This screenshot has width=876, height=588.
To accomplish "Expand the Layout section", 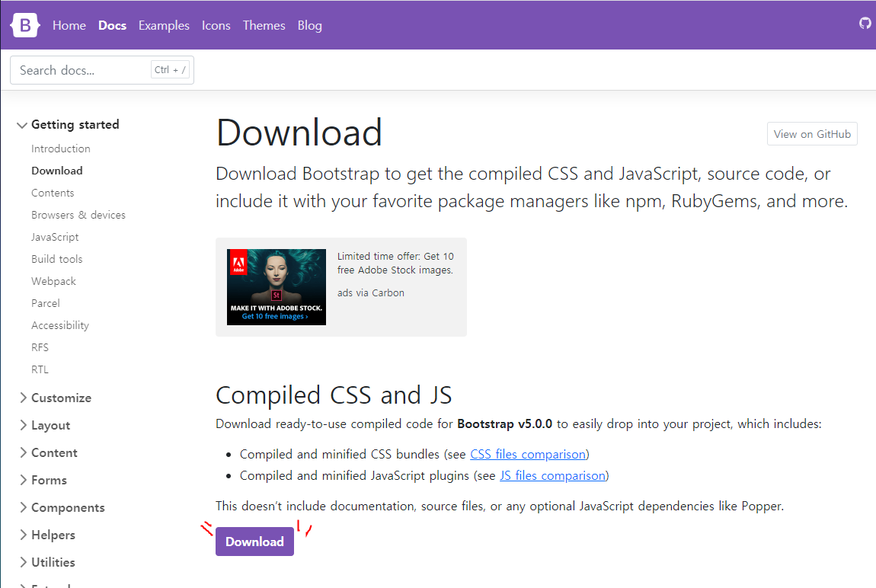I will (x=45, y=425).
